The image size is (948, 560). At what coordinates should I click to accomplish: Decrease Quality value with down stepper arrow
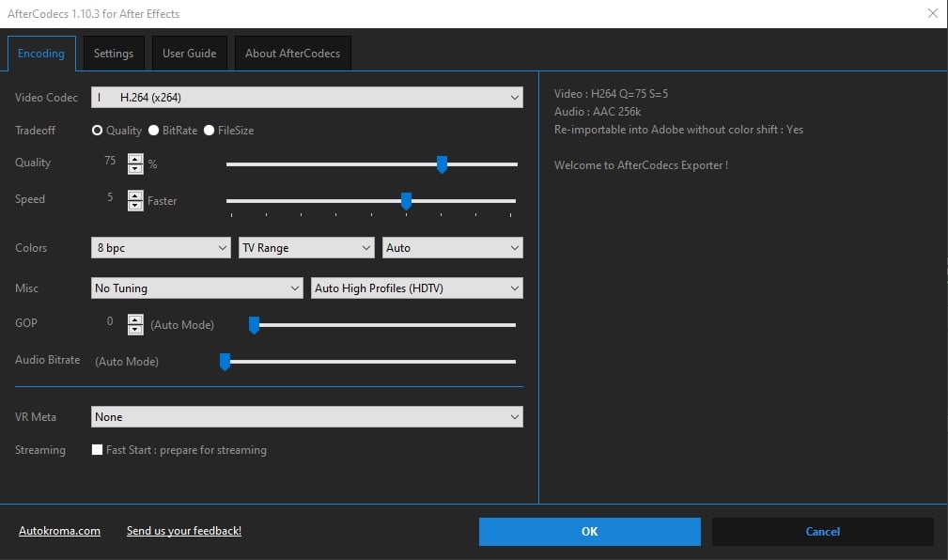point(135,168)
